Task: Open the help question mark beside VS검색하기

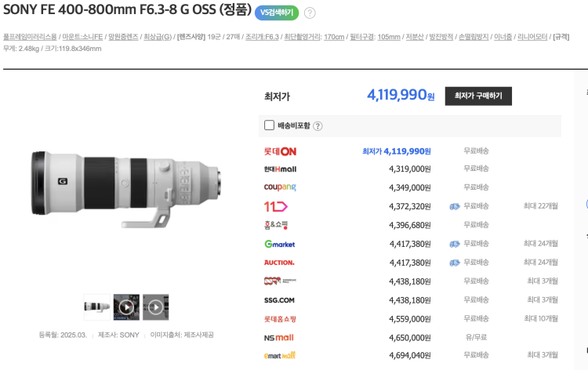Action: [310, 13]
